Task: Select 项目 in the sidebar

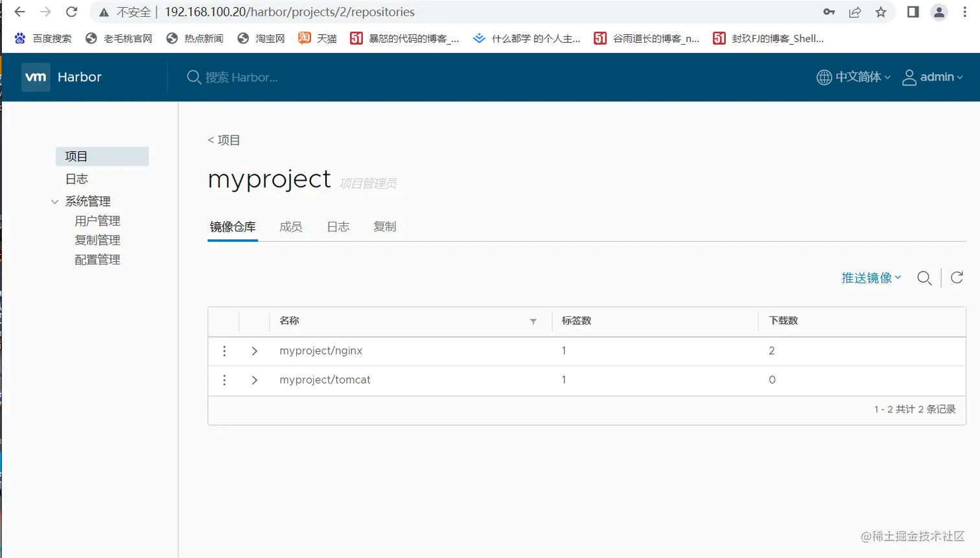Action: (x=102, y=156)
